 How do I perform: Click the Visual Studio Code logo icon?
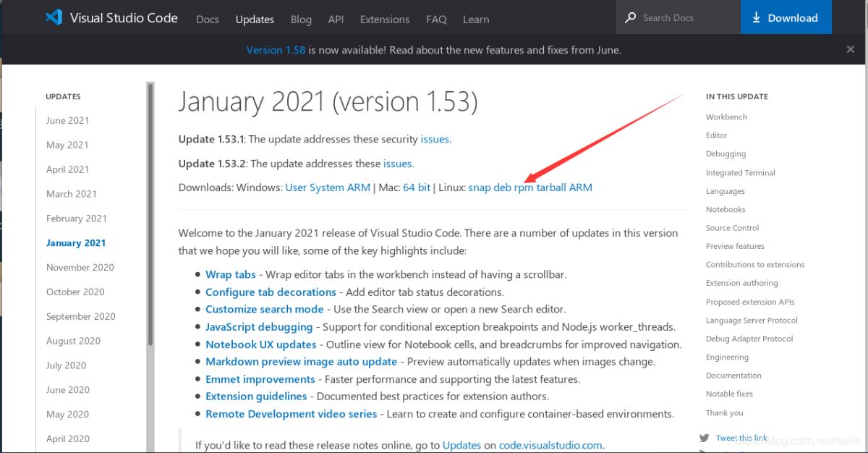pyautogui.click(x=54, y=18)
